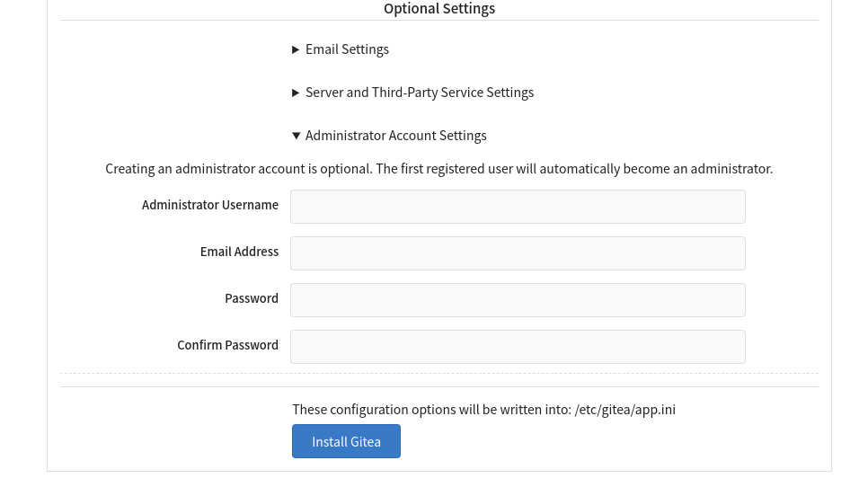The height and width of the screenshot is (487, 868).
Task: Click the administrator account optional notice text
Action: 438,169
